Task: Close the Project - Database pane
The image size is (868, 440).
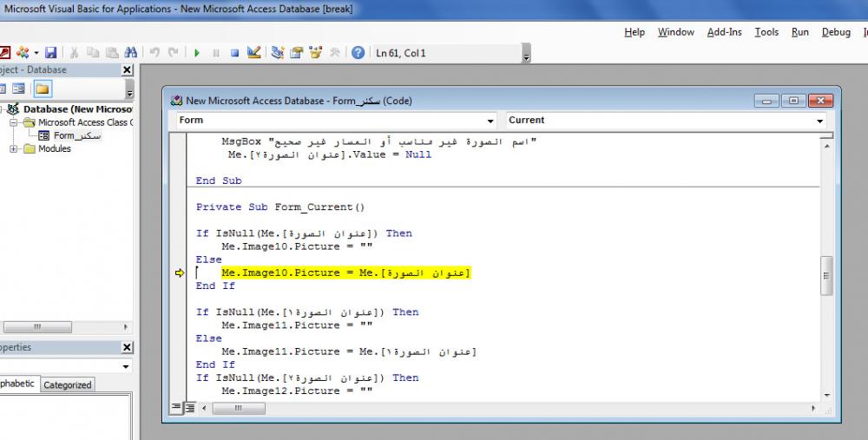Action: (127, 69)
